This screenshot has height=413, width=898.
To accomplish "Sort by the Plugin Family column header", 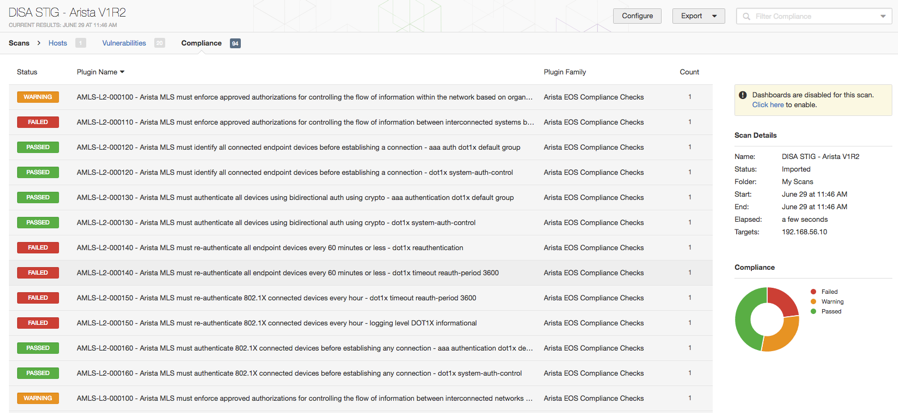I will pos(565,72).
